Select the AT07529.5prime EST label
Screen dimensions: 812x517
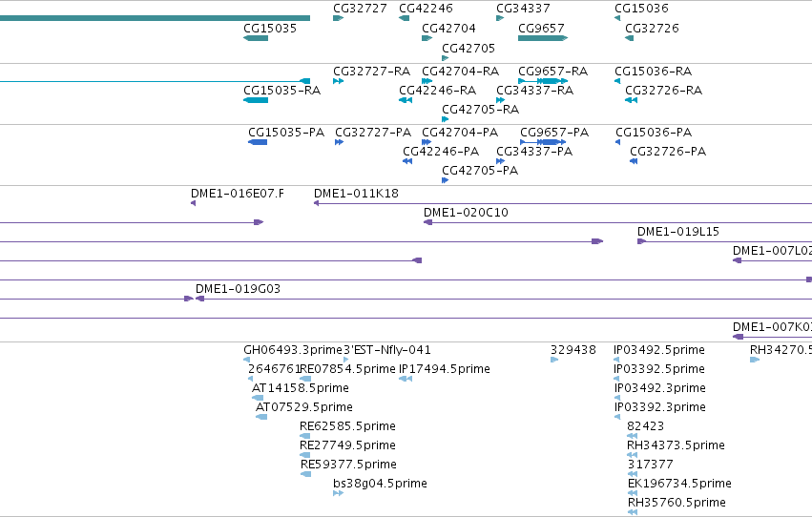point(304,407)
